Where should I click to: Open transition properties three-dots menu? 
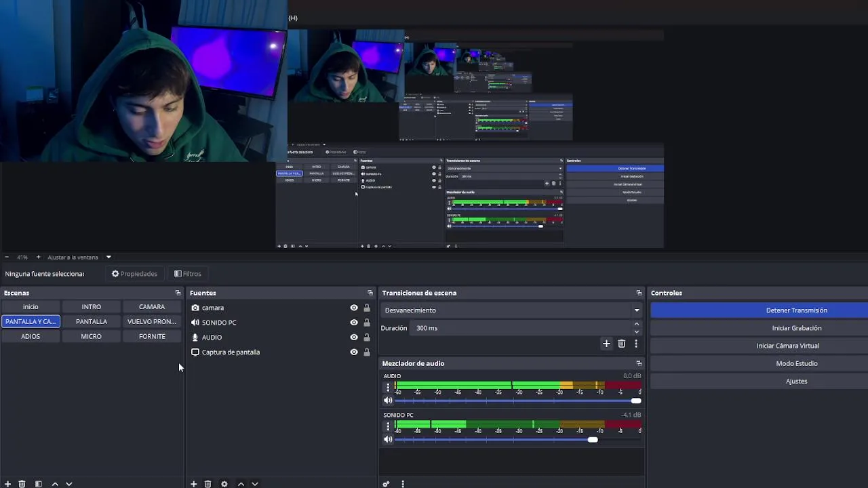pos(636,344)
